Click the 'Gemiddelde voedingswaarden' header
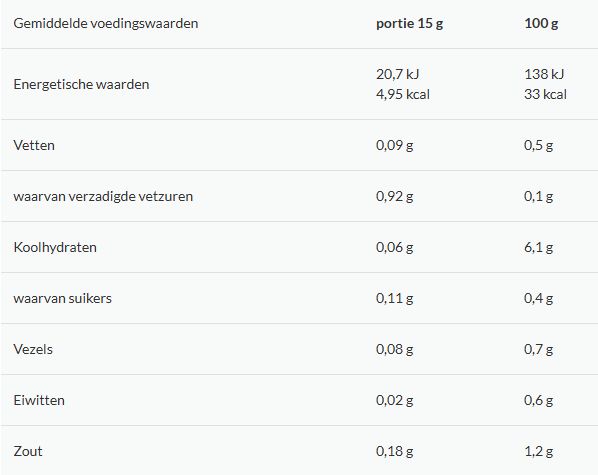This screenshot has height=475, width=598. click(x=106, y=24)
